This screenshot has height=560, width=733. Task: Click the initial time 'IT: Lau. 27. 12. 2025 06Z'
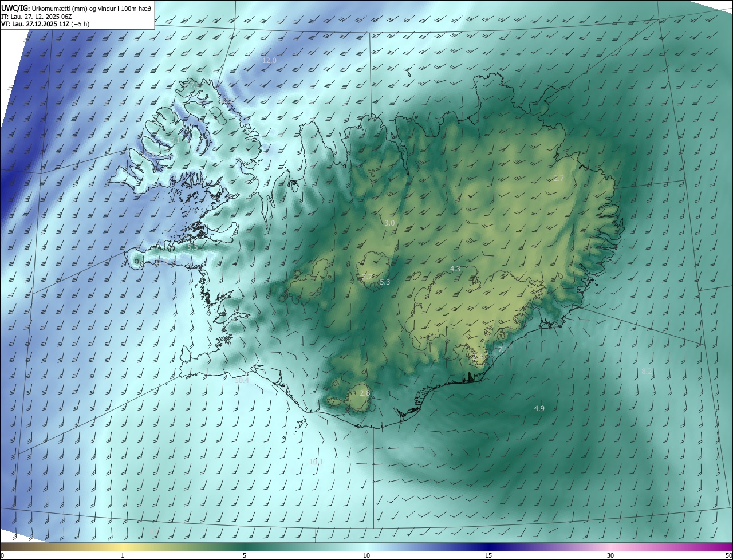pos(37,16)
